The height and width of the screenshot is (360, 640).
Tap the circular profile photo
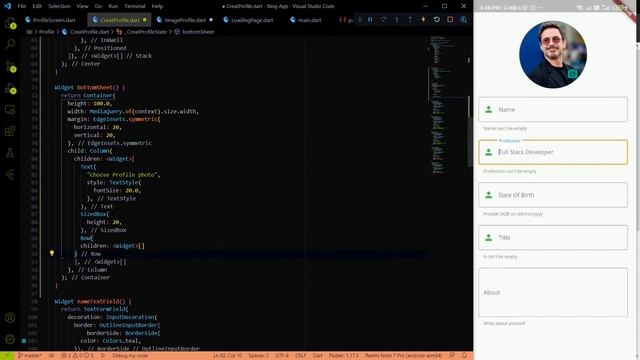(553, 54)
